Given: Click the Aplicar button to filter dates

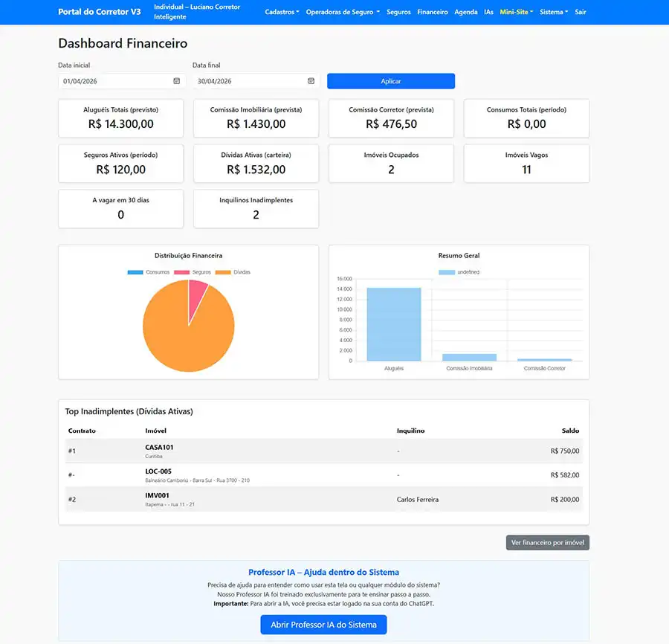Looking at the screenshot, I should point(390,80).
